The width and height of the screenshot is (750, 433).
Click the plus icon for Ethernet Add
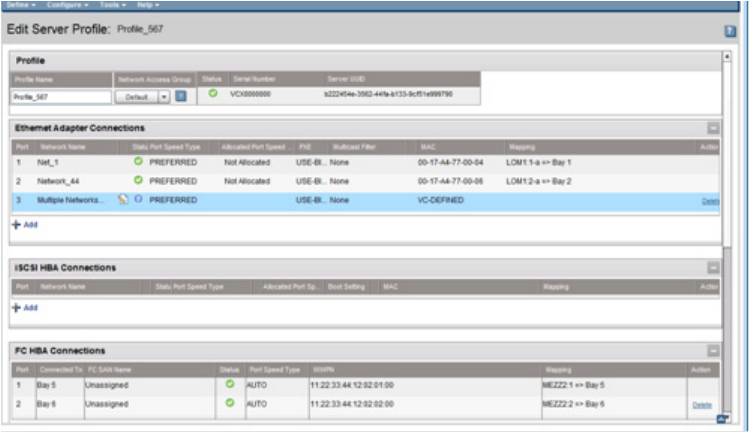tap(16, 224)
